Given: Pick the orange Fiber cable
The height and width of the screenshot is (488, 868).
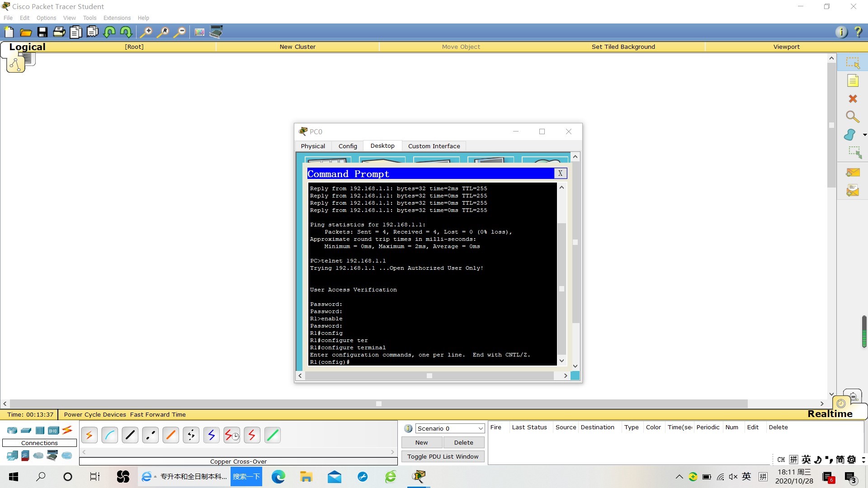Looking at the screenshot, I should pyautogui.click(x=170, y=435).
